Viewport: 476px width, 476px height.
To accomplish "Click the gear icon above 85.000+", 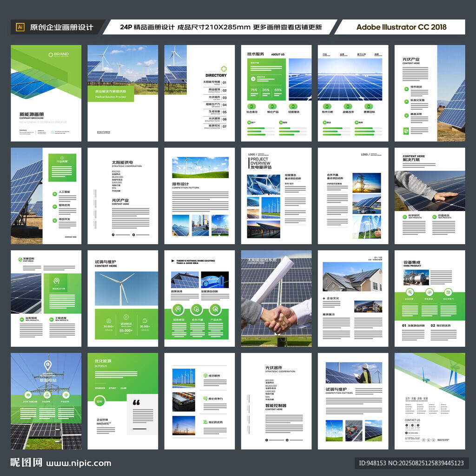I will (x=126, y=317).
